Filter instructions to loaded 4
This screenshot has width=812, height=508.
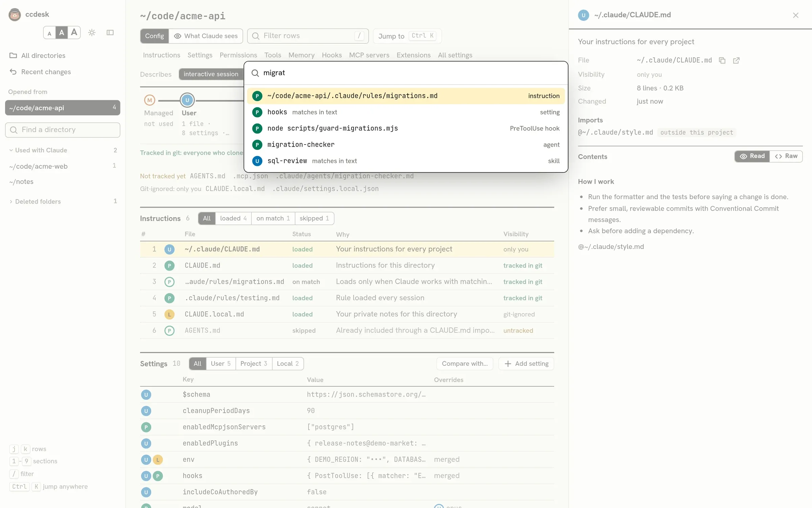233,218
